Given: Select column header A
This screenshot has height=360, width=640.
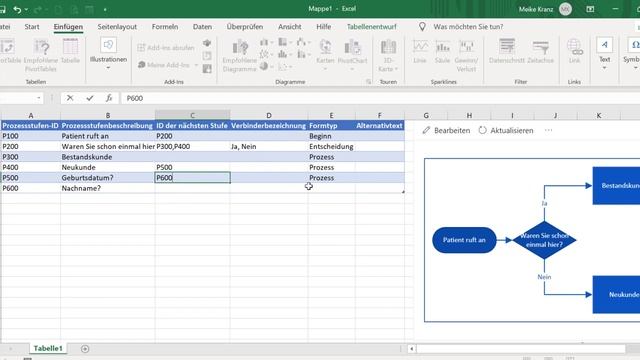Looking at the screenshot, I should [31, 116].
